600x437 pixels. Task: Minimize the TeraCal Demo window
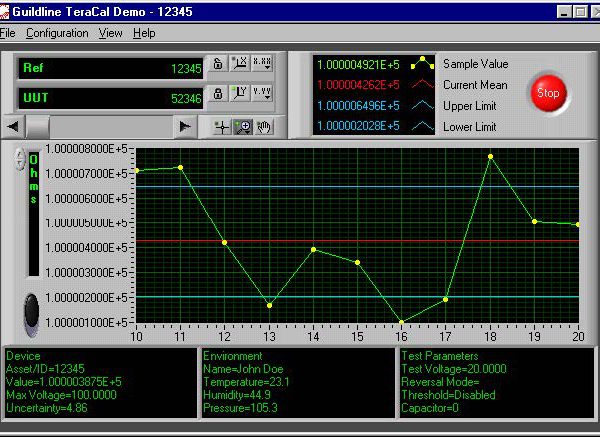(564, 12)
